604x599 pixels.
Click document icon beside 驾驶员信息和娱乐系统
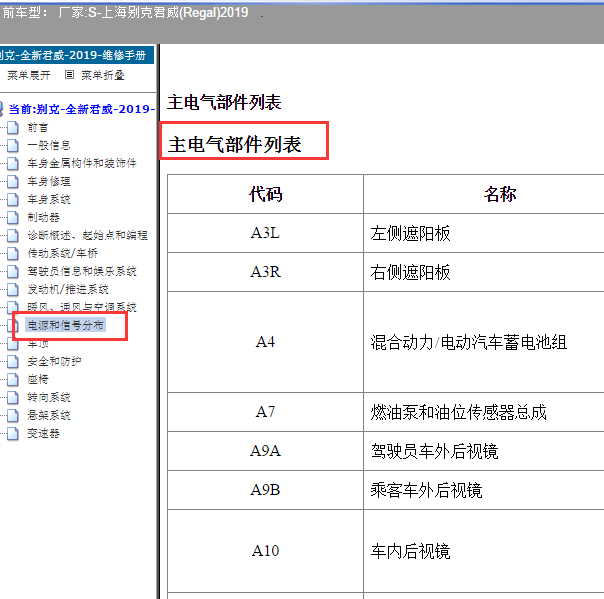click(13, 271)
